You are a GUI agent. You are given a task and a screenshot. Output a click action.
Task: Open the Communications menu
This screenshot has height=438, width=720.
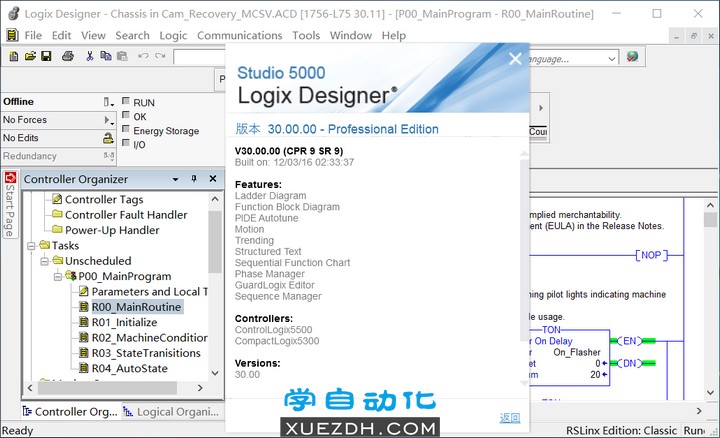point(240,35)
